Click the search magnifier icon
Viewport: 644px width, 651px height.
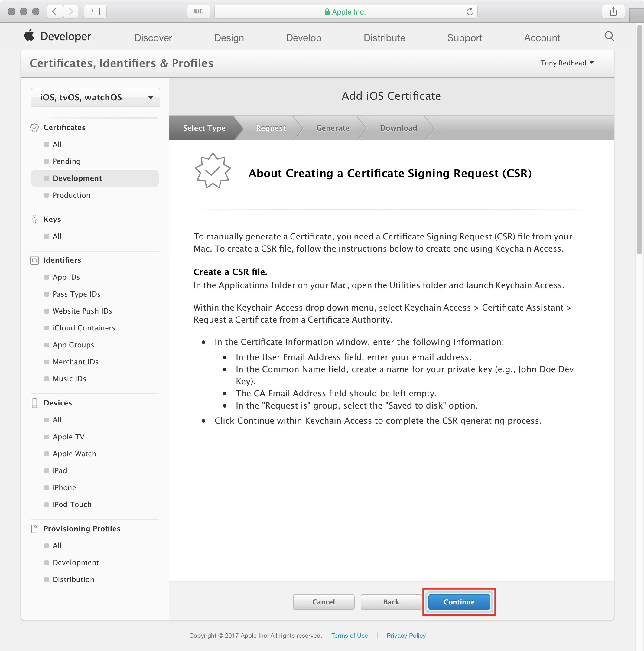(609, 36)
